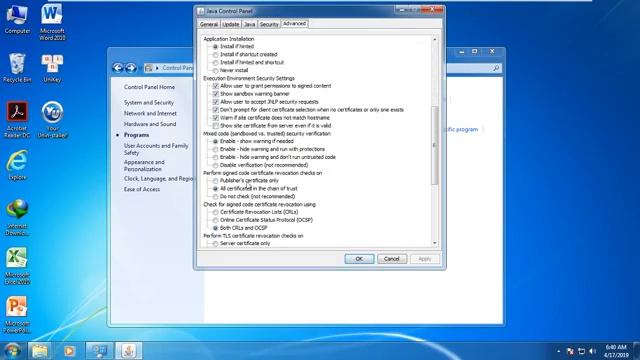
Task: Launch the UniKey desktop shortcut
Action: 52,68
